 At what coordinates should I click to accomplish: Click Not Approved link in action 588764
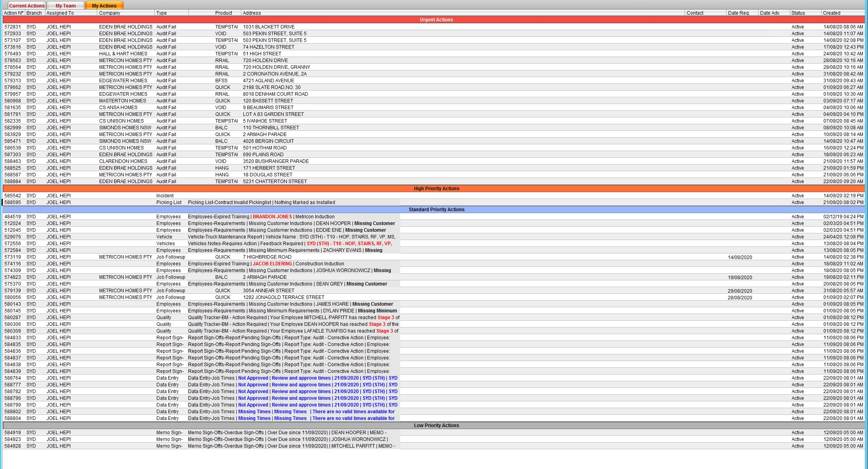(253, 378)
